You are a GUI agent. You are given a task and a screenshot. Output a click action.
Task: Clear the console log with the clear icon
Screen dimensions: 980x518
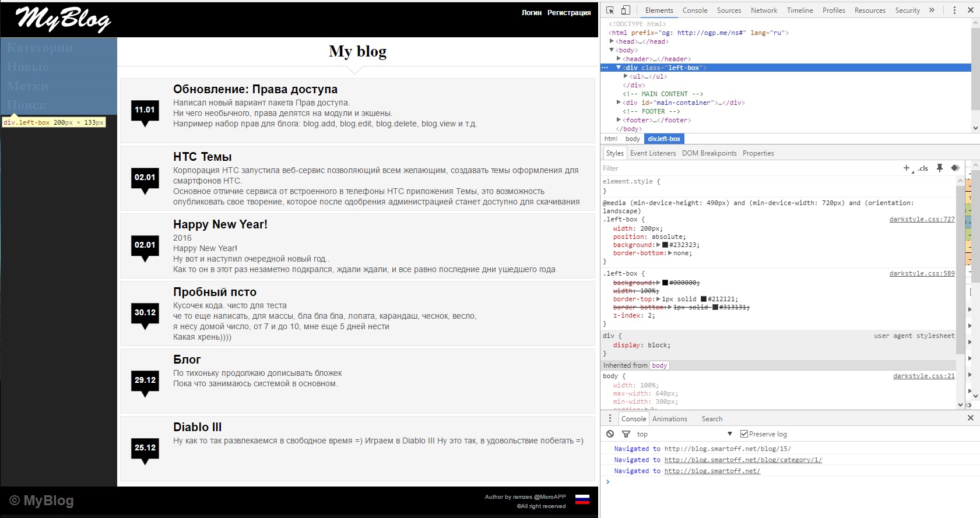click(x=610, y=434)
